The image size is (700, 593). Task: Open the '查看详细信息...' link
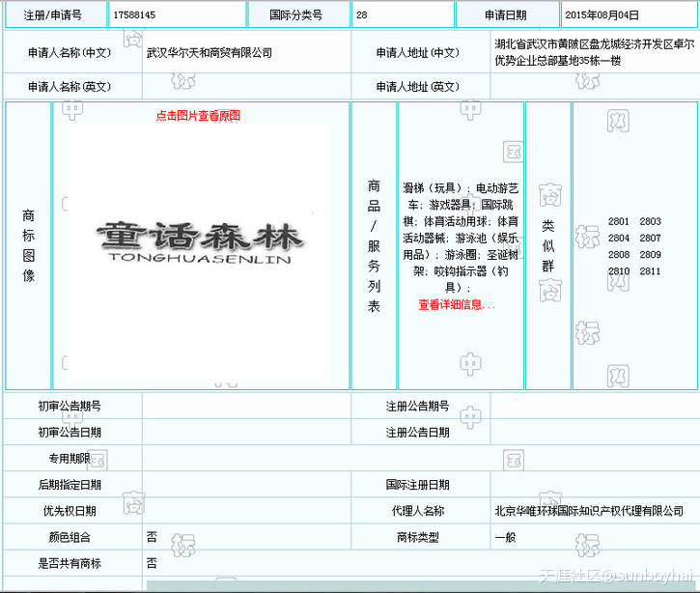click(457, 304)
